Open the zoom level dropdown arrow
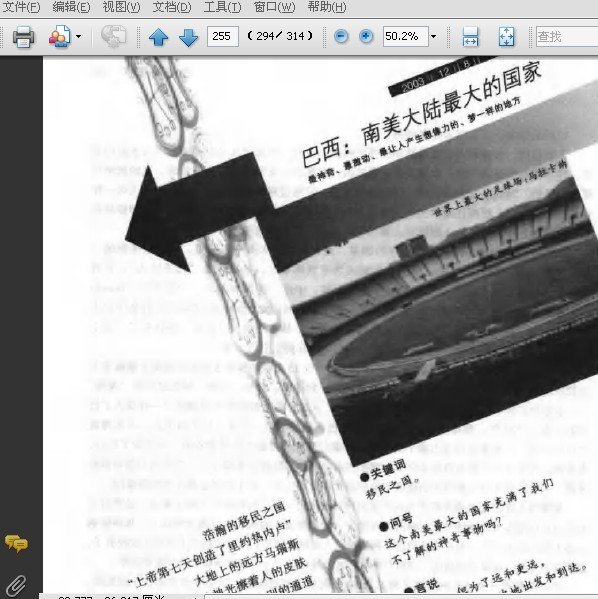Image resolution: width=598 pixels, height=599 pixels. (x=433, y=37)
